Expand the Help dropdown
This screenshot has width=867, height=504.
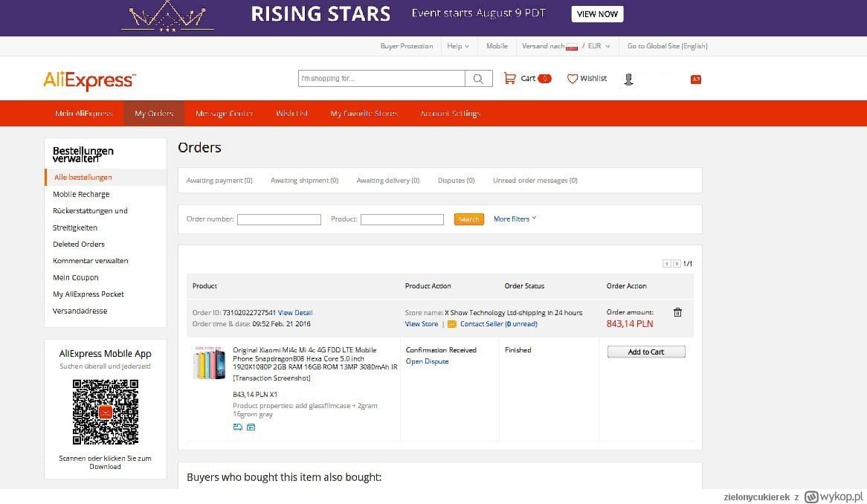(458, 46)
